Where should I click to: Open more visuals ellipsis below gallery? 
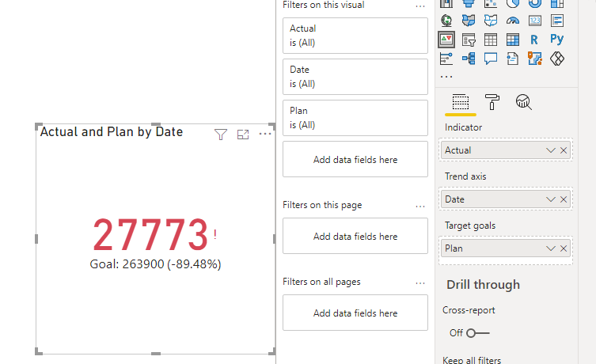coord(446,77)
